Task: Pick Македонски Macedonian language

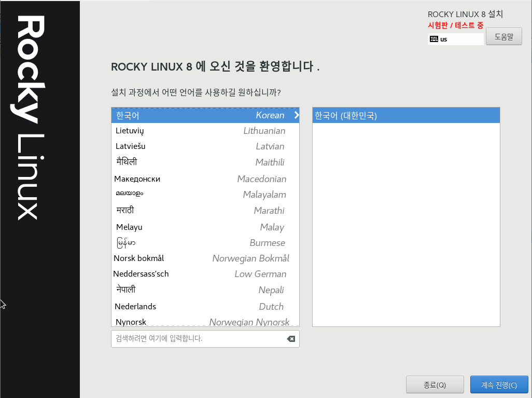Action: tap(205, 179)
